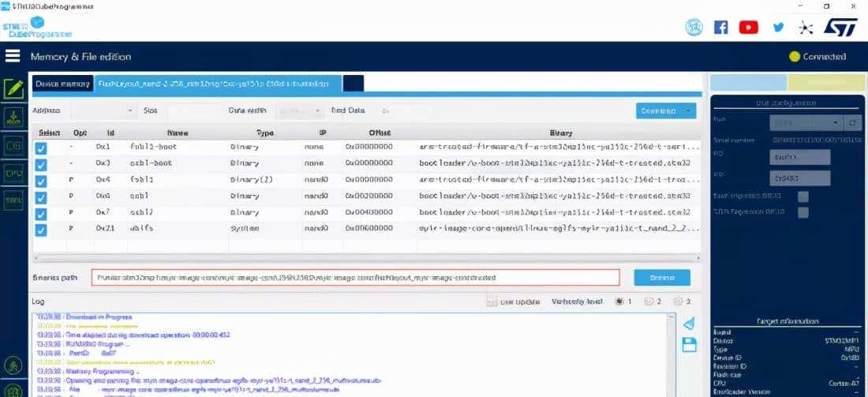Clear the log with the eraser icon
The width and height of the screenshot is (868, 397).
click(689, 324)
